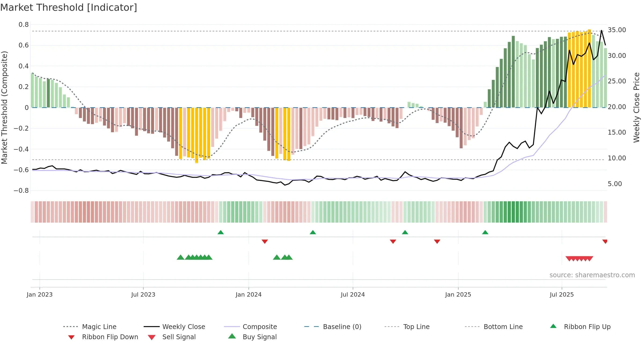Toggle the Magic Line legend entry
The image size is (644, 362).
[x=90, y=327]
